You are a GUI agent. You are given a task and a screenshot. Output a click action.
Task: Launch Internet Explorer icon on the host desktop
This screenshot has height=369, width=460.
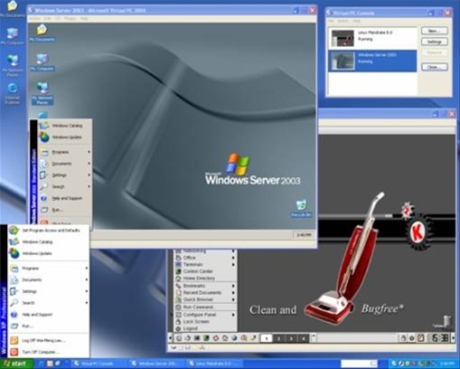12,93
